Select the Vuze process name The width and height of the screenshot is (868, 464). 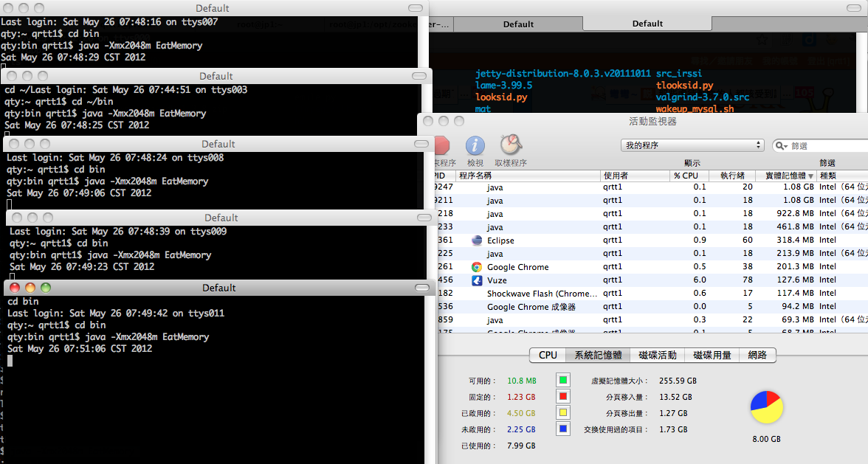(x=497, y=280)
